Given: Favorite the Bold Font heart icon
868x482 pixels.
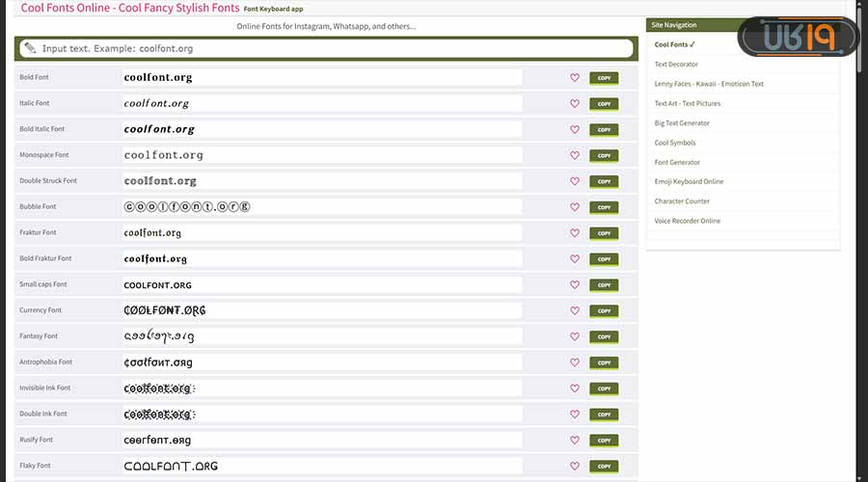Looking at the screenshot, I should coord(575,77).
